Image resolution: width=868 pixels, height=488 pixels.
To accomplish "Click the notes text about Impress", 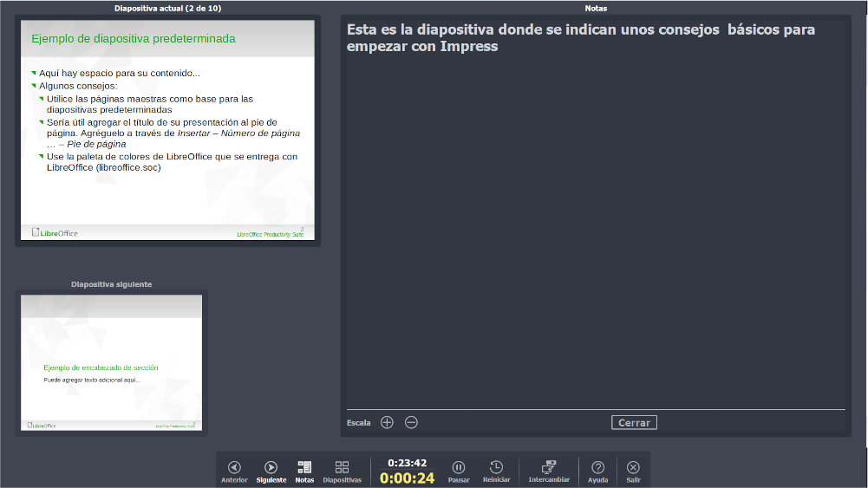I will [581, 37].
